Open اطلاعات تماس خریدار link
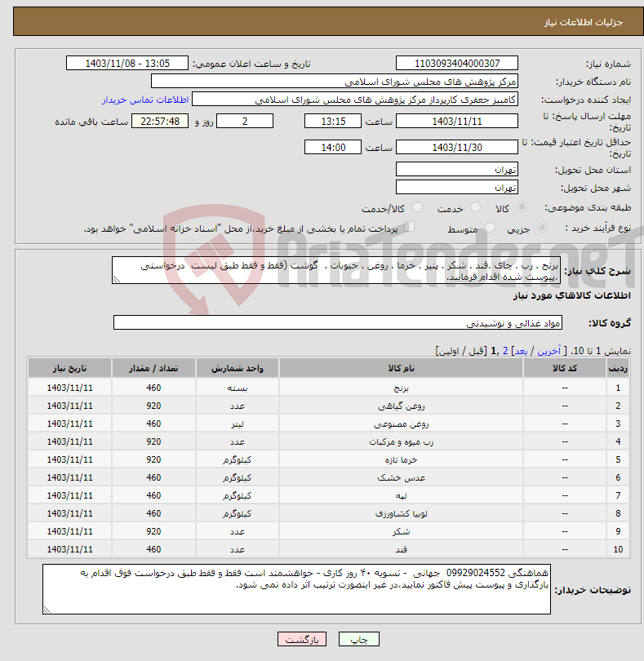This screenshot has width=644, height=661. point(145,100)
